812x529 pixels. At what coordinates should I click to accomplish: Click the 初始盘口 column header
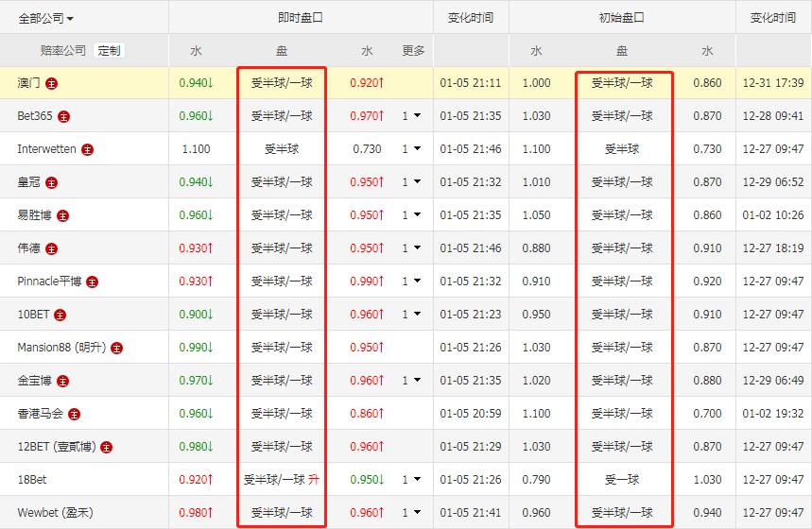click(621, 18)
